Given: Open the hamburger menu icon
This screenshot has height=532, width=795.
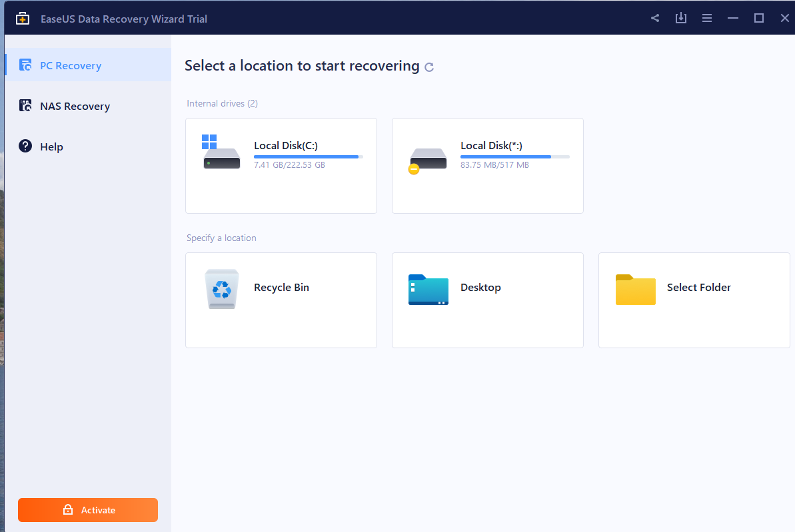Looking at the screenshot, I should (707, 18).
